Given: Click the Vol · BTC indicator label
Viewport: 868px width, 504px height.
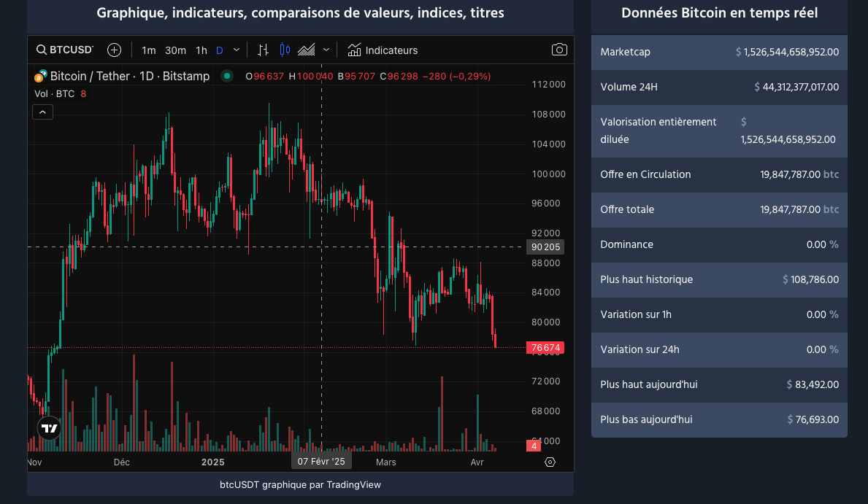Looking at the screenshot, I should [x=54, y=94].
